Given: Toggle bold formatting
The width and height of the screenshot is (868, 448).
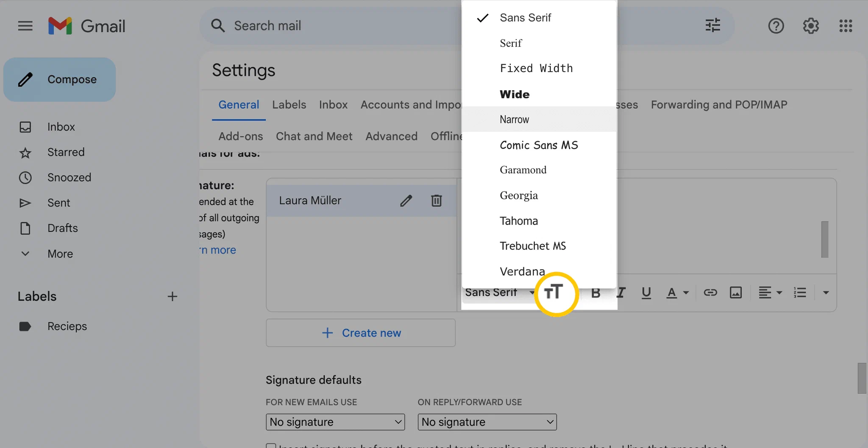Looking at the screenshot, I should [x=595, y=292].
